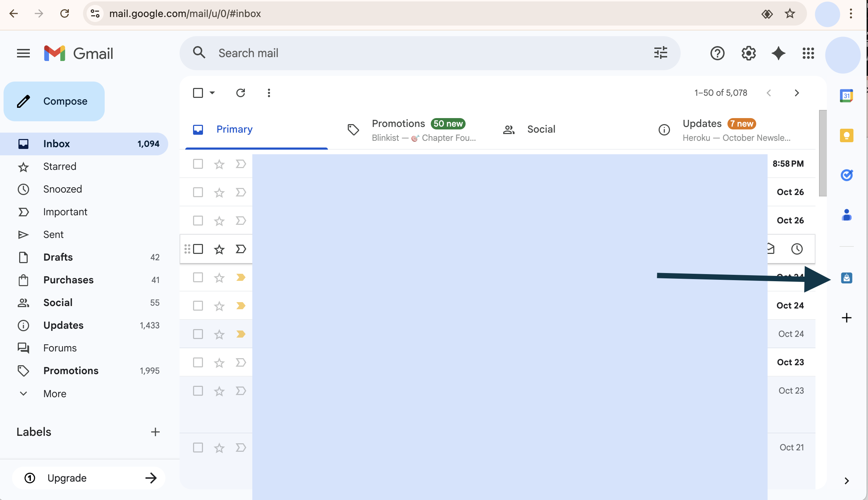This screenshot has width=868, height=500.
Task: Open the select-all dropdown arrow
Action: tap(212, 93)
